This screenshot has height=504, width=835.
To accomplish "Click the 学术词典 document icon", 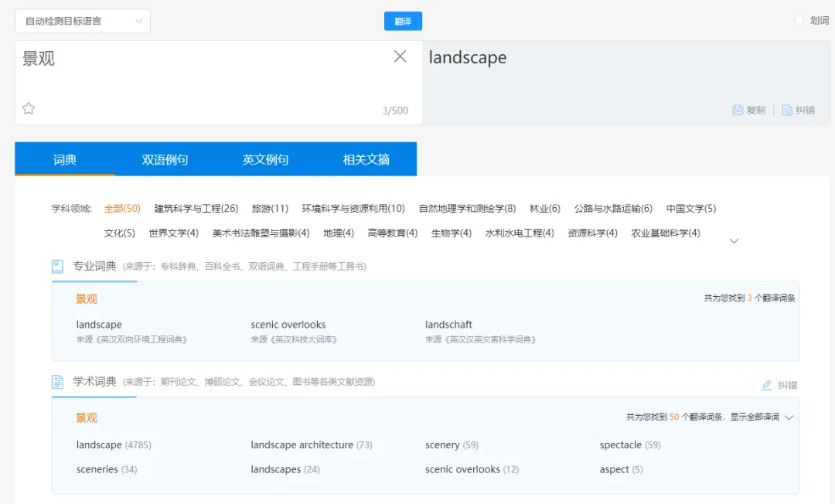I will (x=57, y=382).
